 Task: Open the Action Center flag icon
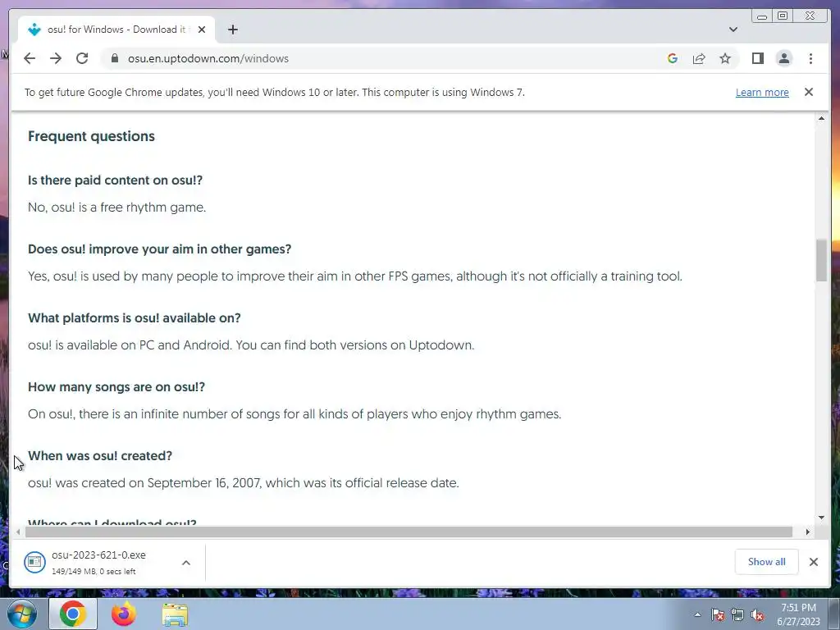click(x=717, y=615)
